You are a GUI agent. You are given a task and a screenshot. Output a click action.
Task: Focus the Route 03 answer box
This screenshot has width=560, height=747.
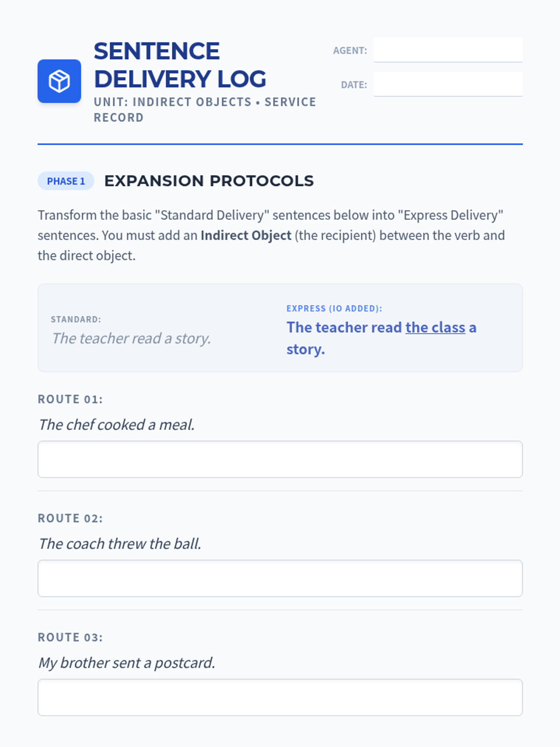tap(280, 697)
